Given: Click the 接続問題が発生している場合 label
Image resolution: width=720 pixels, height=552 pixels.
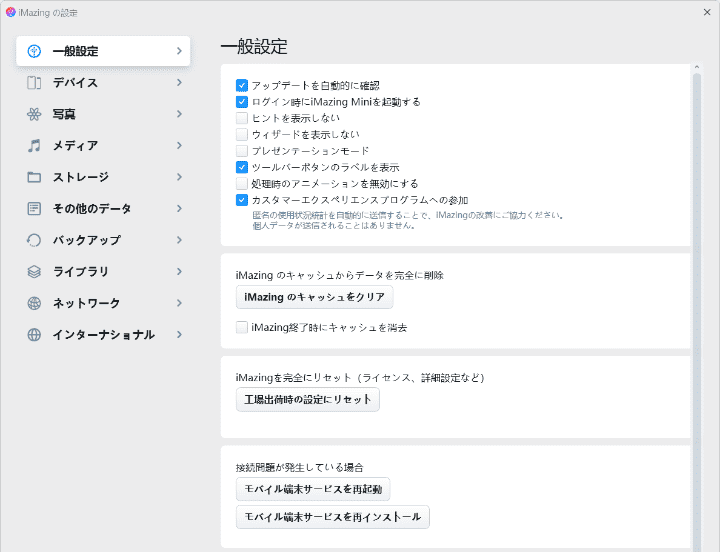Looking at the screenshot, I should pos(299,468).
